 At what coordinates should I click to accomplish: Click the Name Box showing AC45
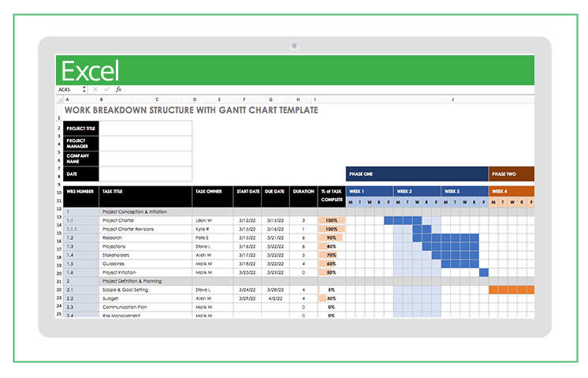coord(66,90)
